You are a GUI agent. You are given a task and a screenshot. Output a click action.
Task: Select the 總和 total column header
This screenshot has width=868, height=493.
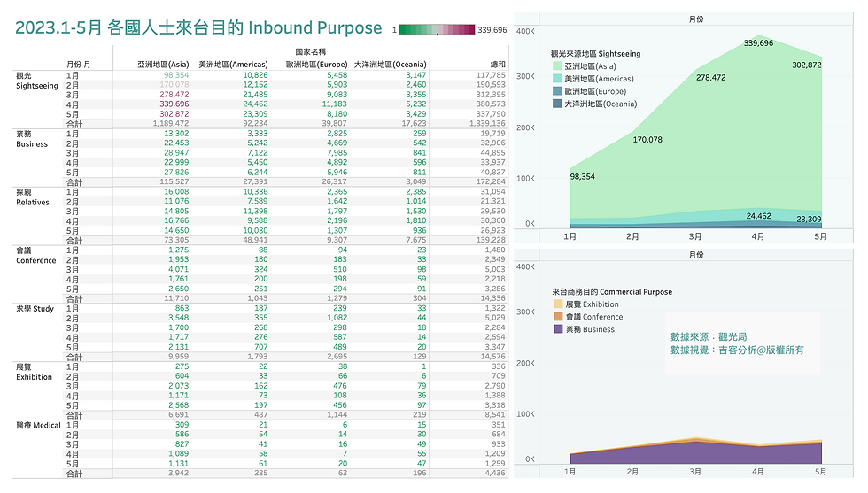[498, 65]
